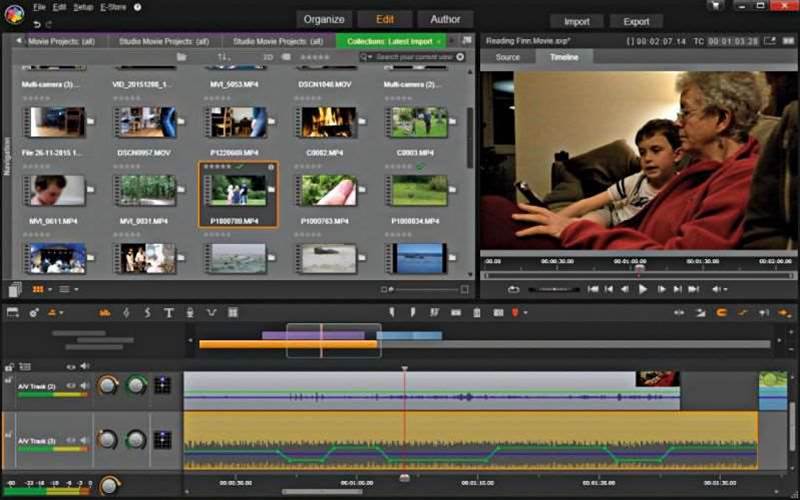Open the E-Store menu

click(x=113, y=7)
